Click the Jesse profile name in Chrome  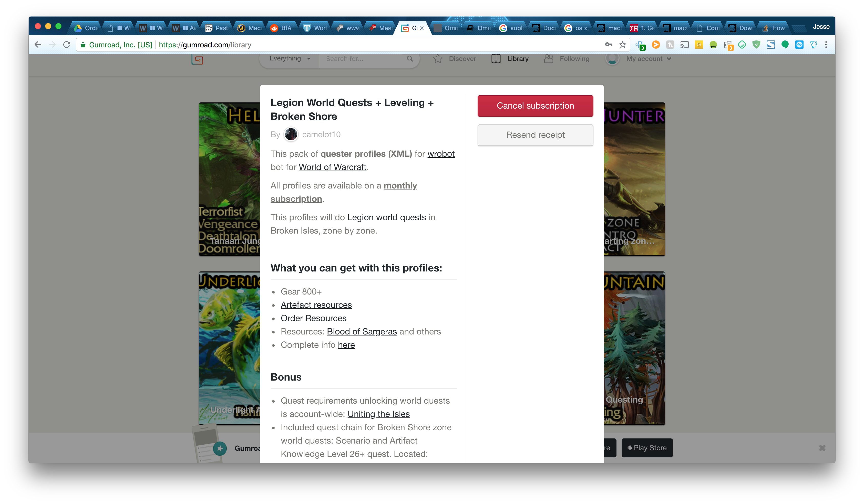[x=821, y=27]
